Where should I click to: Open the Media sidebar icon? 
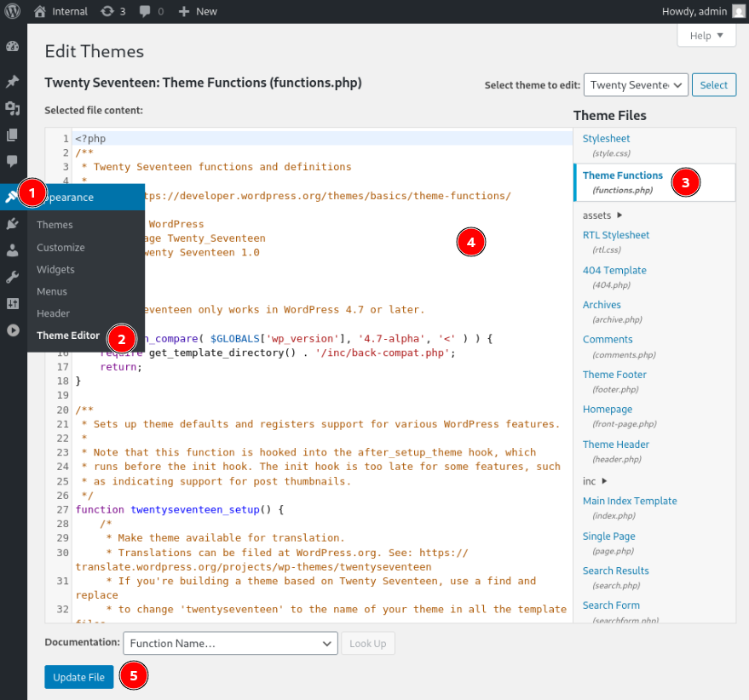coord(13,108)
